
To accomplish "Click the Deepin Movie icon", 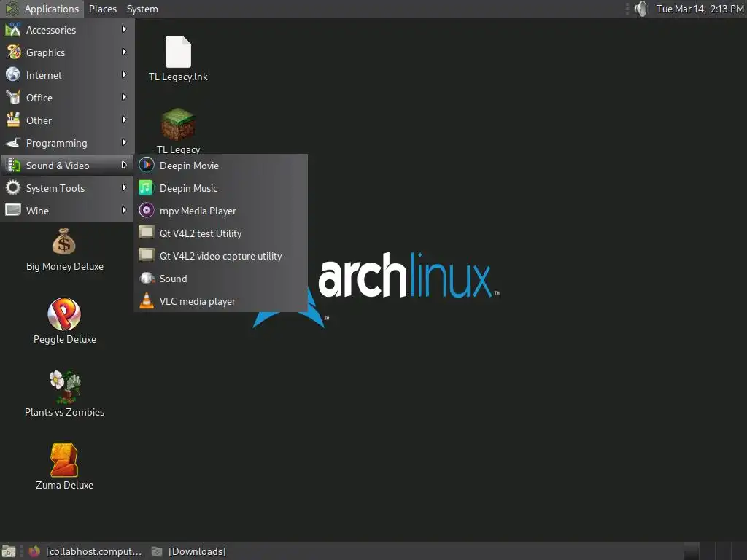I will 146,166.
